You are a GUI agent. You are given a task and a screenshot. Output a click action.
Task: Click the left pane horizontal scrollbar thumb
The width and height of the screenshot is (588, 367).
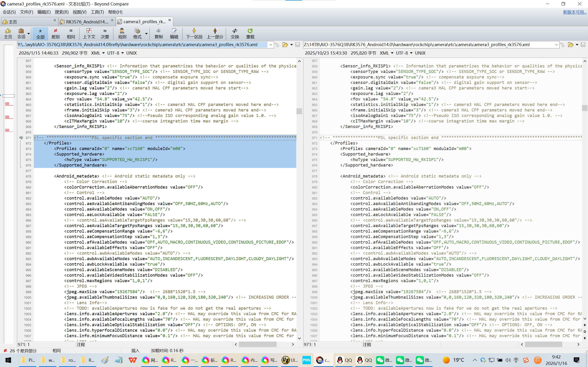point(257,345)
